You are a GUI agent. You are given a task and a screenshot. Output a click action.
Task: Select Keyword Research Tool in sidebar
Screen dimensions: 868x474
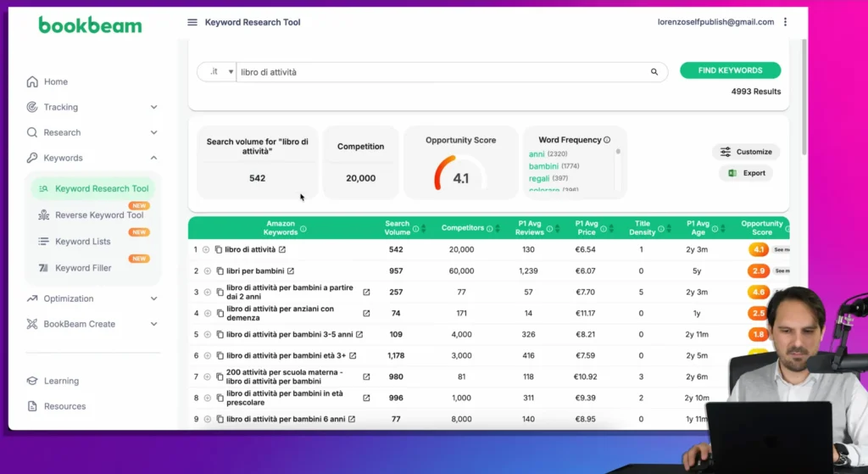click(93, 189)
